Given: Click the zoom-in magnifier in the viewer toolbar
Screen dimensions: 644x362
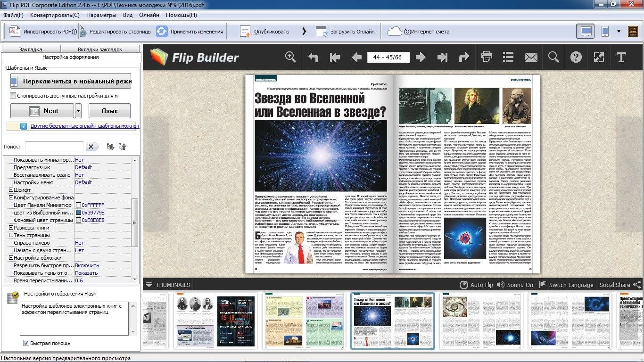Looking at the screenshot, I should [290, 57].
